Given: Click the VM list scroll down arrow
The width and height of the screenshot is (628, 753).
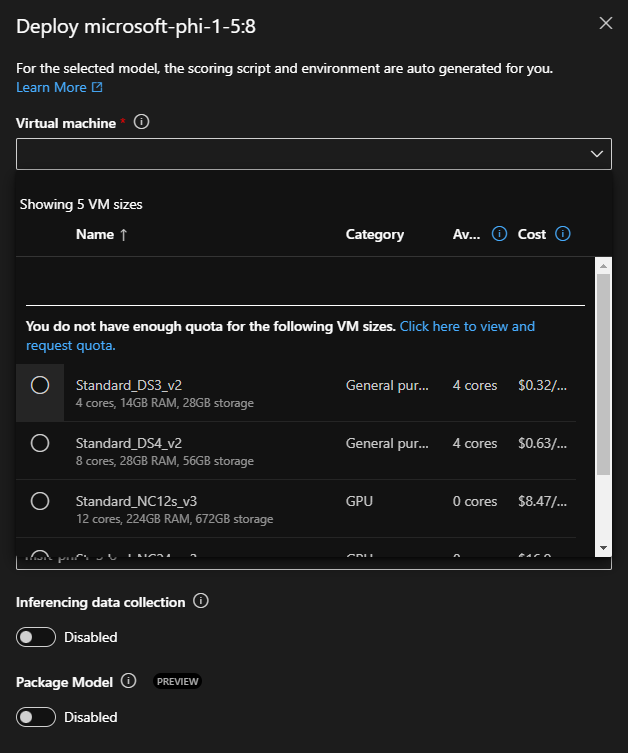Looking at the screenshot, I should (603, 548).
